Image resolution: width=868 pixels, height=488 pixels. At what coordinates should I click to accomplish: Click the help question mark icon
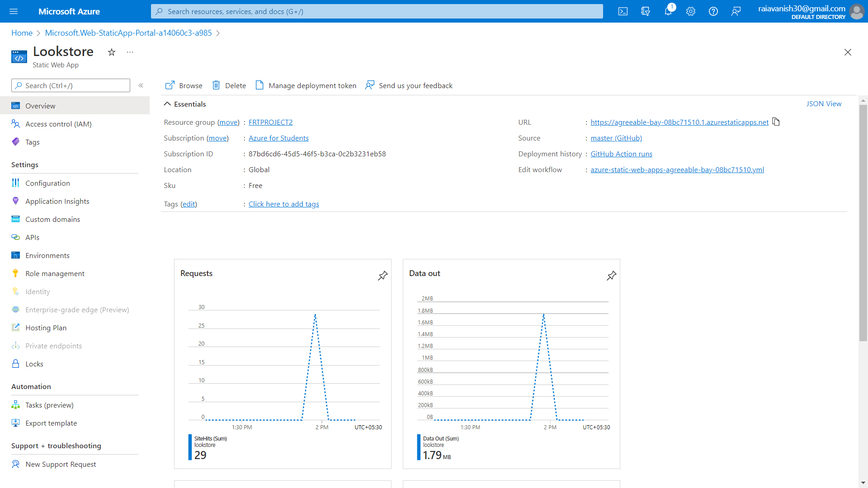point(713,11)
